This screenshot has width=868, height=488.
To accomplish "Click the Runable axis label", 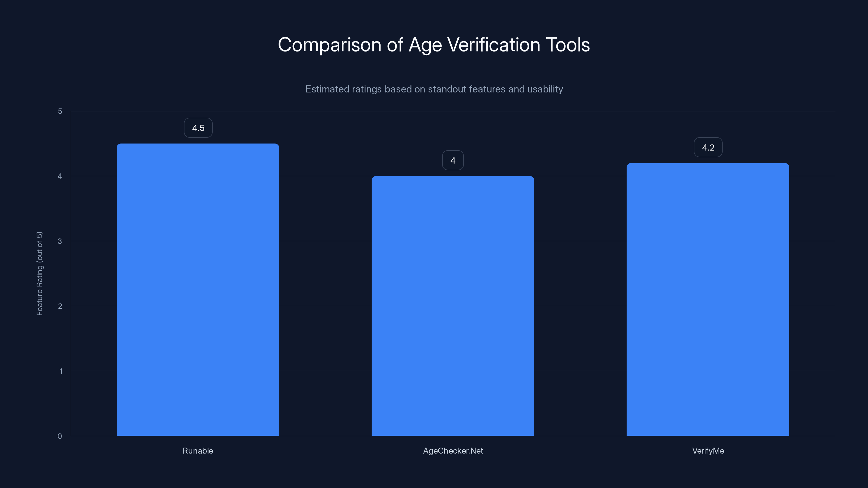I will [198, 451].
